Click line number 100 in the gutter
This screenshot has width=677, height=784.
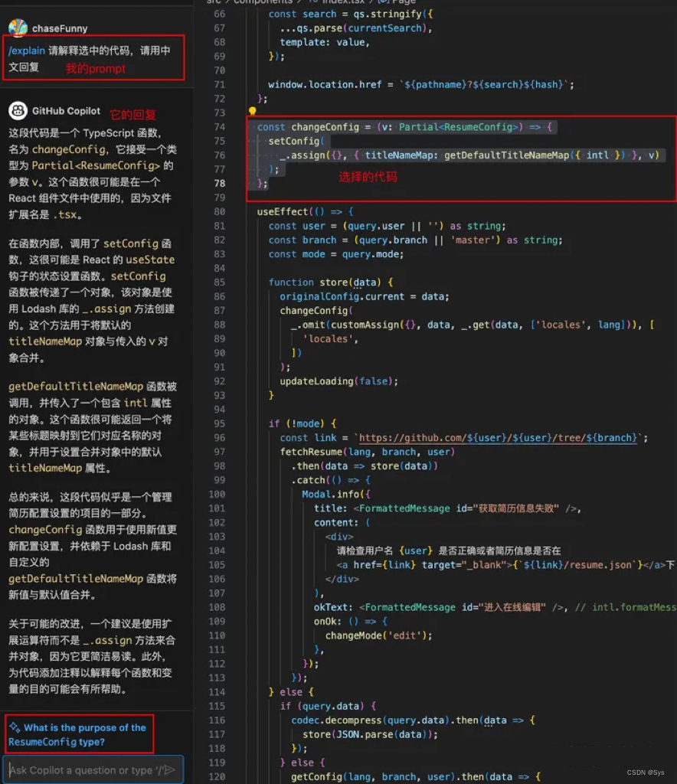point(217,495)
